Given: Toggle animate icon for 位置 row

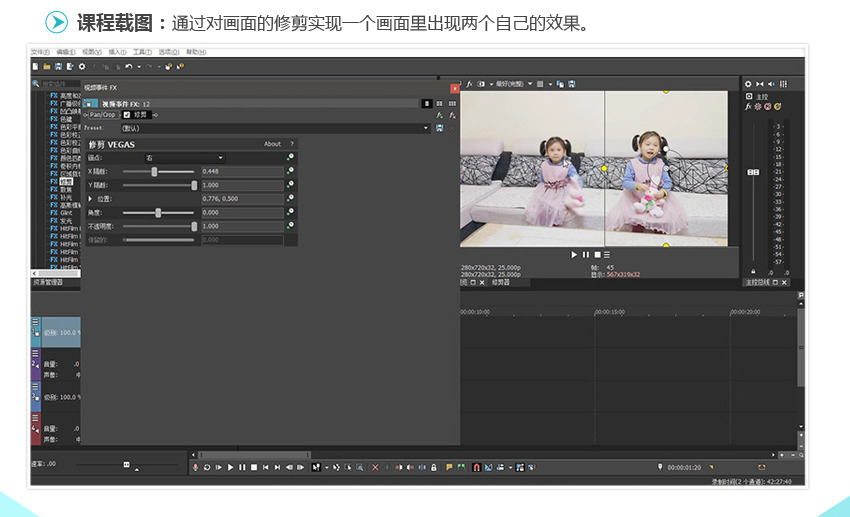Looking at the screenshot, I should click(291, 198).
